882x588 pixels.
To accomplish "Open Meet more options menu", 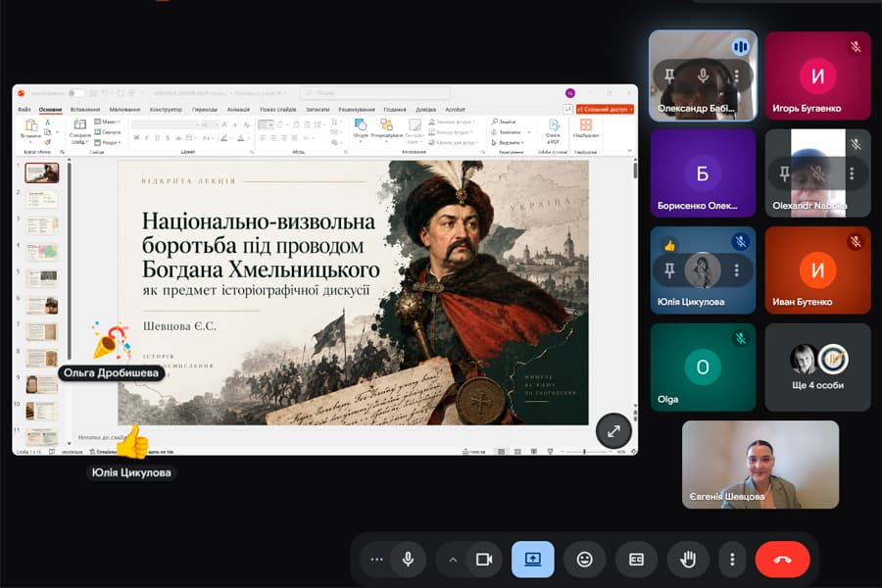I will [732, 560].
